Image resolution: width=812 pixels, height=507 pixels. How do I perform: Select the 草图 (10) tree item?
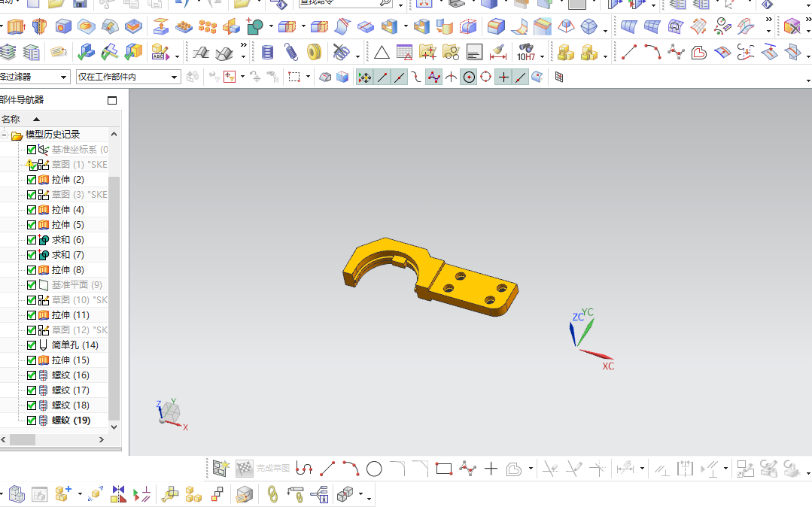coord(80,300)
